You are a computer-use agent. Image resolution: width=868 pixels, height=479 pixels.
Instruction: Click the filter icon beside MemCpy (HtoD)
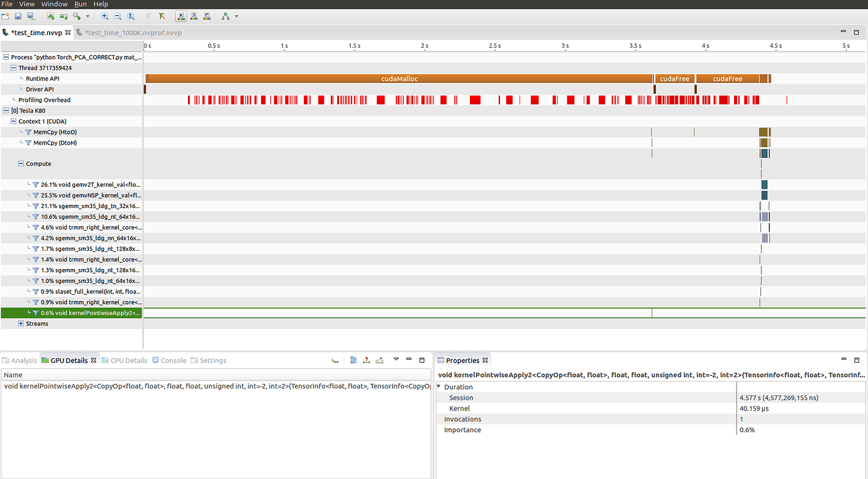pyautogui.click(x=28, y=132)
